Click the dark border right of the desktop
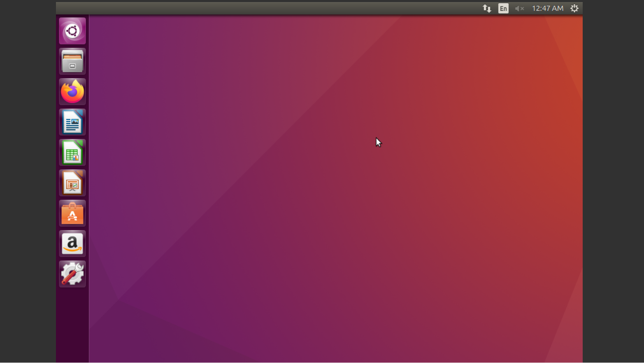 point(613,181)
